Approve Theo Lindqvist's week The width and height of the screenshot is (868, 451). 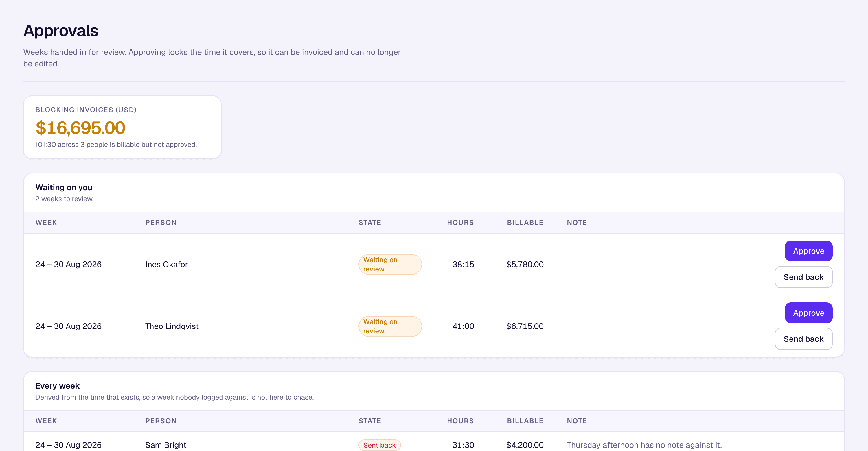point(808,313)
